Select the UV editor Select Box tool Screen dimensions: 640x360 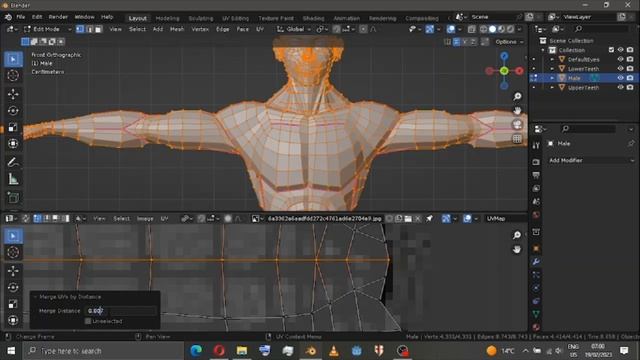[13, 236]
